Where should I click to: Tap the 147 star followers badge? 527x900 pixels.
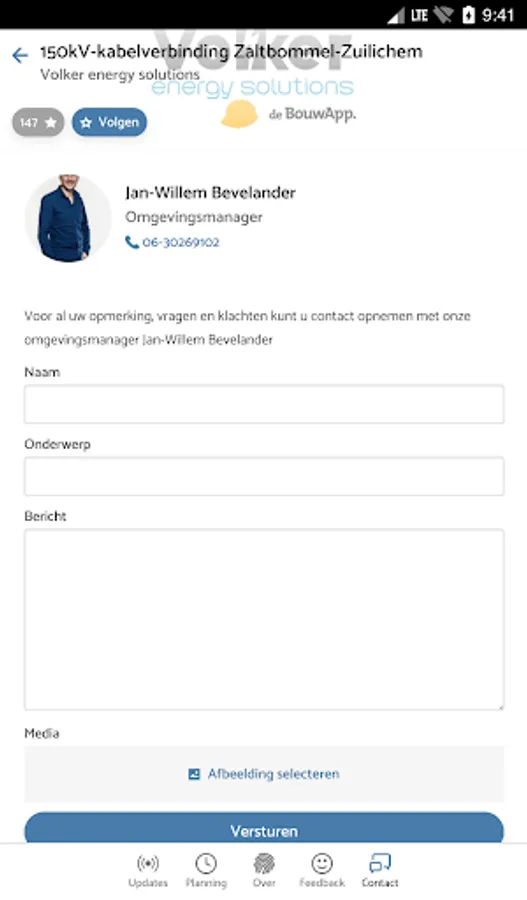[38, 122]
